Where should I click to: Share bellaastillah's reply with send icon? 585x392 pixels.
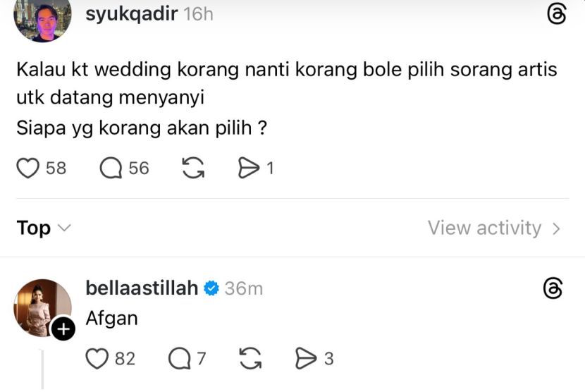[x=306, y=360]
